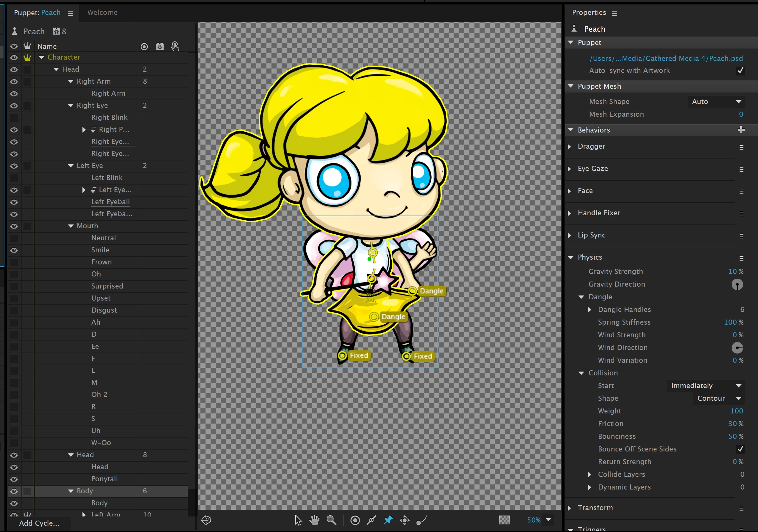758x532 pixels.
Task: Hide the Ponytail layer
Action: point(14,479)
